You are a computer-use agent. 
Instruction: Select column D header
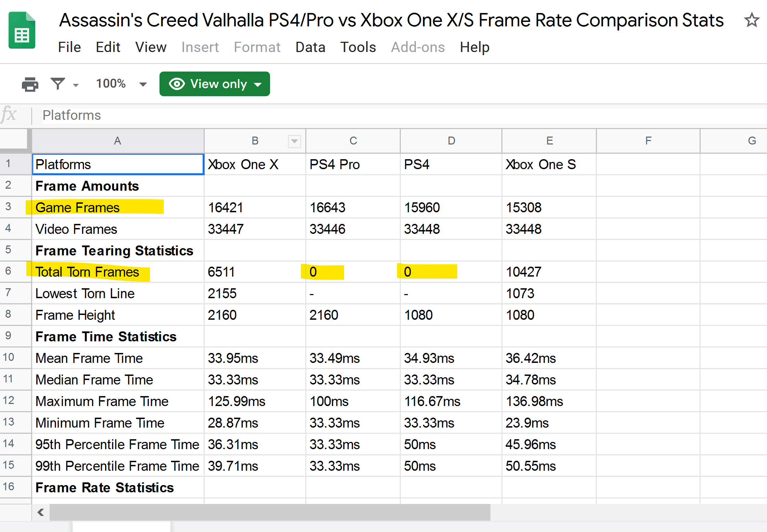(x=451, y=141)
